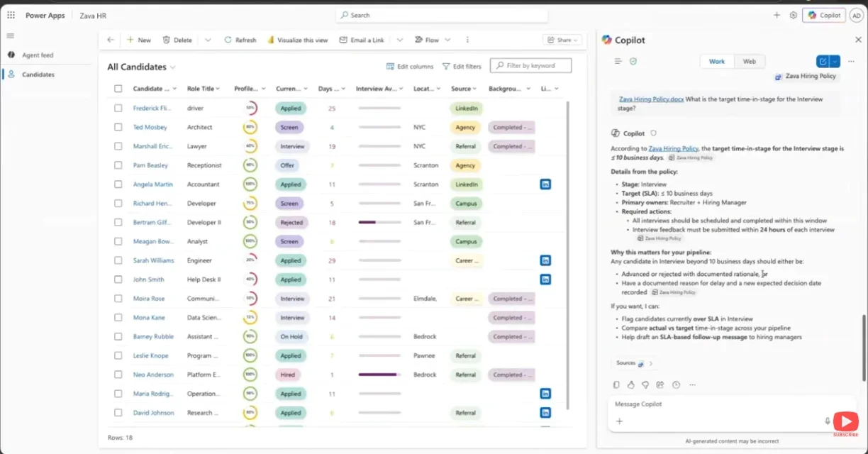The height and width of the screenshot is (454, 868).
Task: Click the microphone icon in message box
Action: tap(828, 421)
